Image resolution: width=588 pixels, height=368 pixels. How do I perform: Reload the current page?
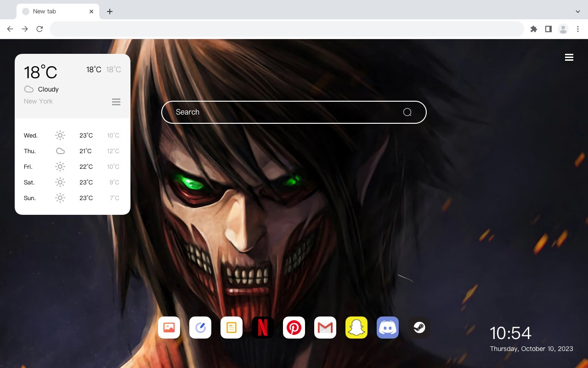(x=40, y=29)
